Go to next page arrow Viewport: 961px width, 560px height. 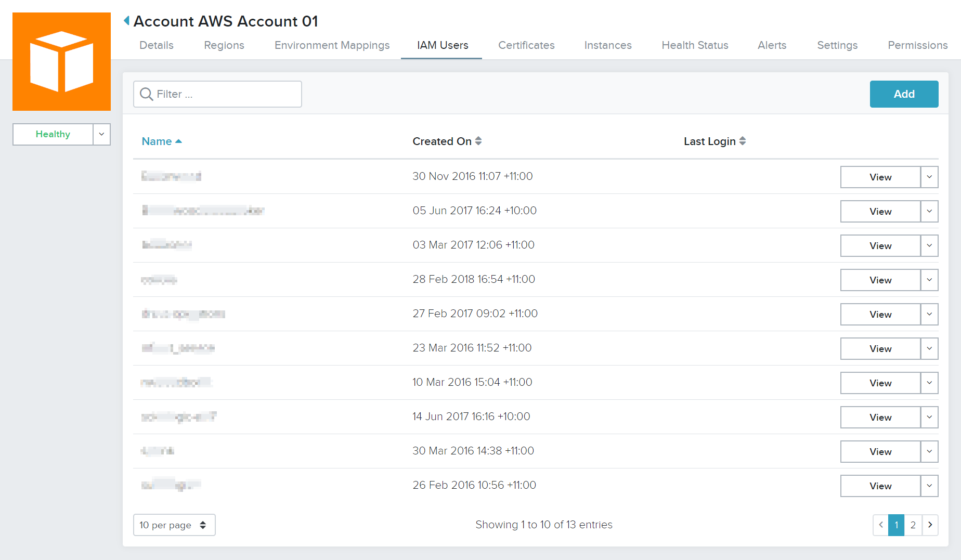pyautogui.click(x=930, y=525)
